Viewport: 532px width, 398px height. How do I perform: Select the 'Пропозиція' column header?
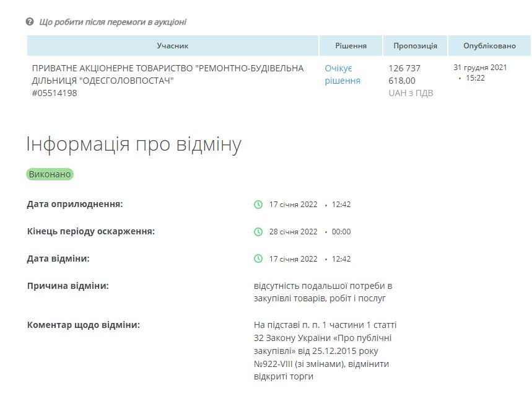click(415, 46)
